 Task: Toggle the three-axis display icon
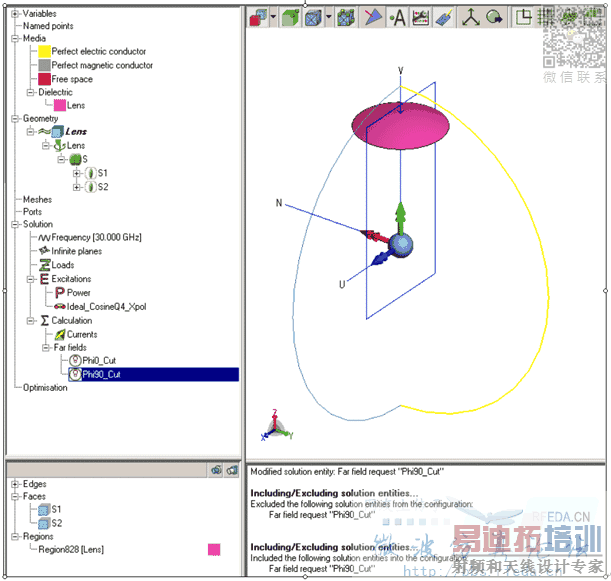pos(471,18)
